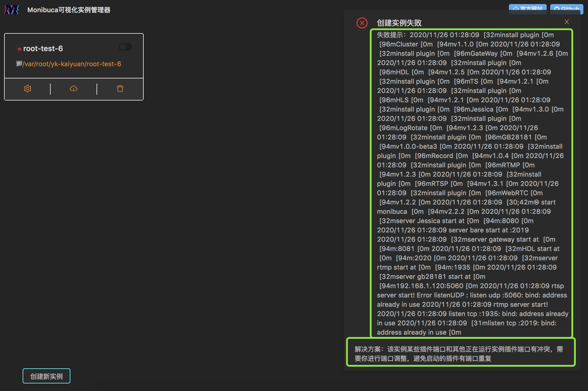Viewport: 588px width, 391px height.
Task: Click the 创建新实例 button
Action: click(x=47, y=376)
